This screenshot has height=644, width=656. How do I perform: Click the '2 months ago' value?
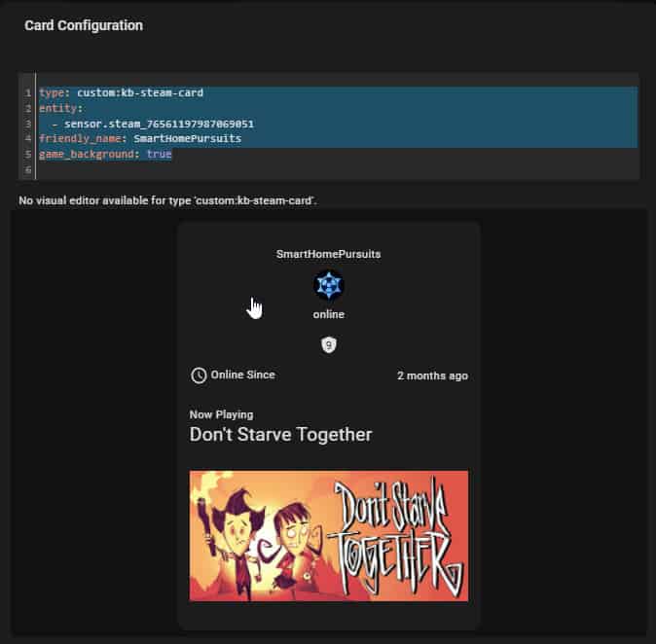pos(432,376)
